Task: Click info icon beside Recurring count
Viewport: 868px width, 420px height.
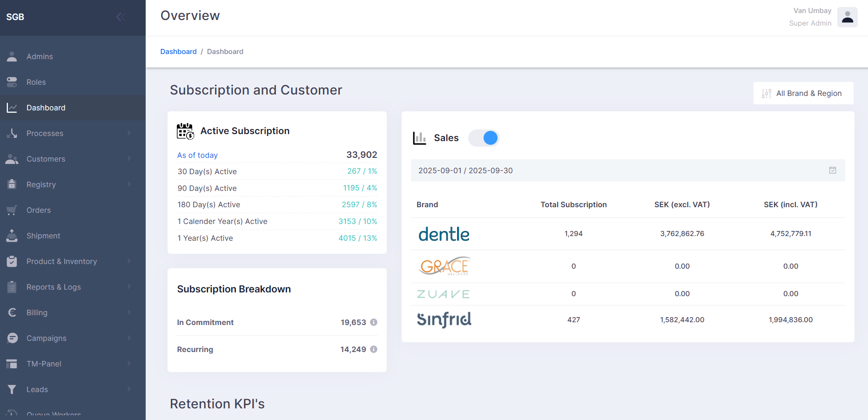Action: (x=374, y=349)
